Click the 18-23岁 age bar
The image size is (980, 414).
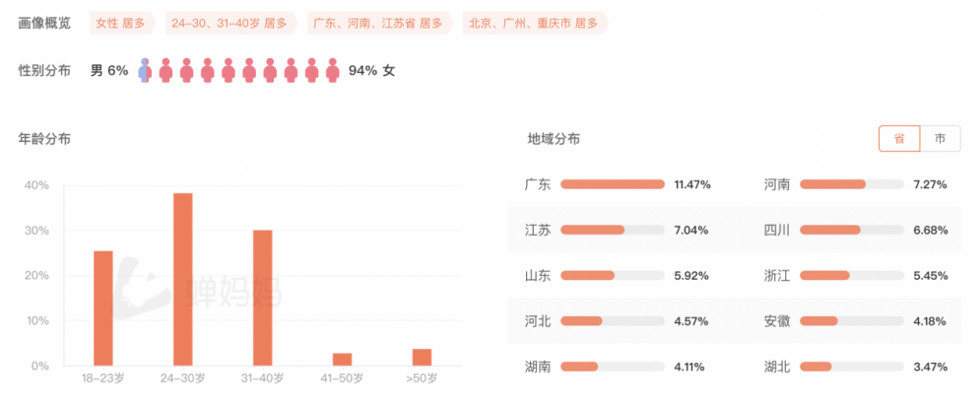point(103,309)
